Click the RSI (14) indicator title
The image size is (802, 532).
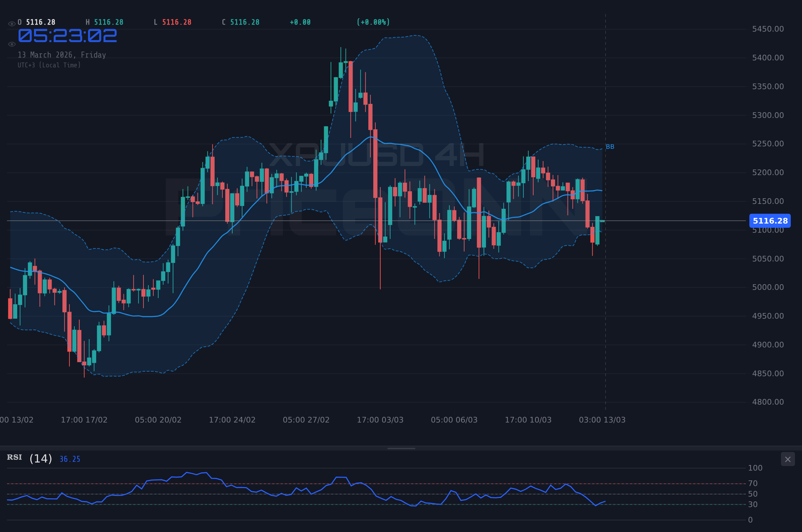(30, 458)
